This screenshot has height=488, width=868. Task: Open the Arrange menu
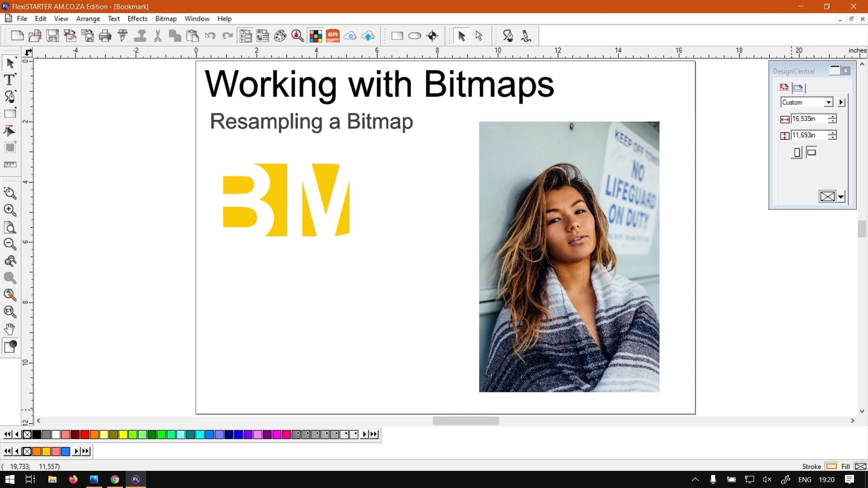(88, 19)
